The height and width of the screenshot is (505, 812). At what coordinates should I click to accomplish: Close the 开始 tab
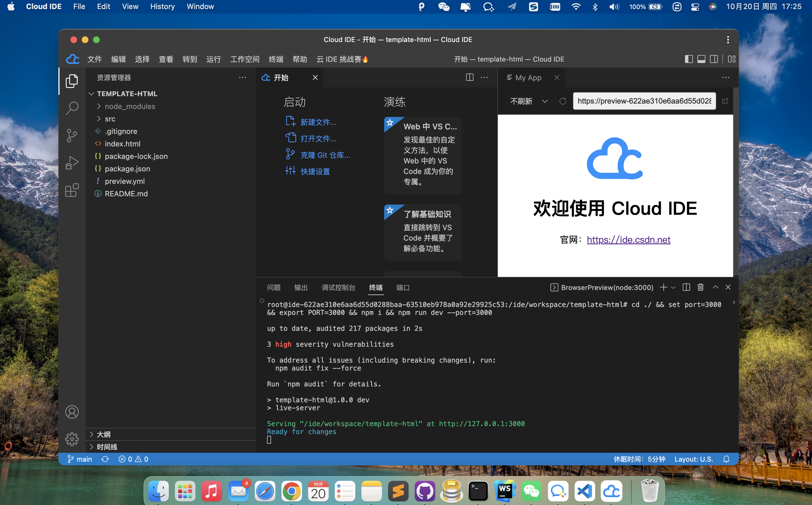pos(315,77)
